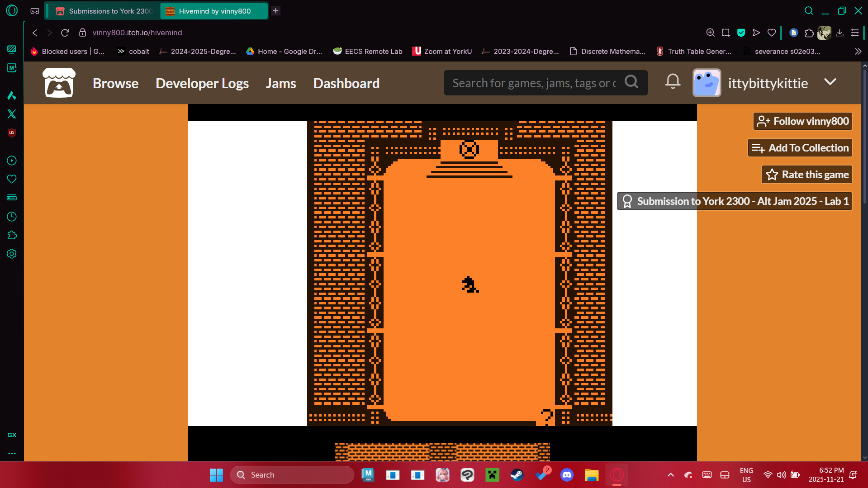
Task: Click the Hivemind game canvas character
Action: (470, 284)
